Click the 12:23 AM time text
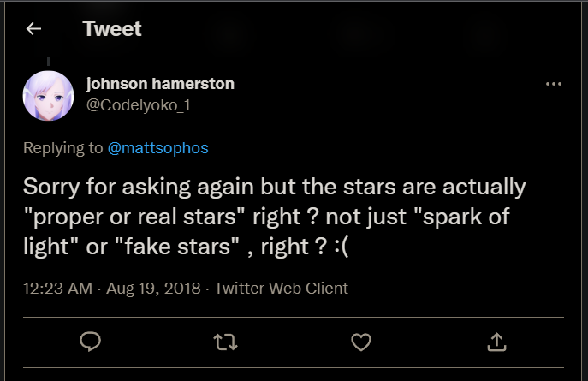588x381 pixels. (x=57, y=289)
